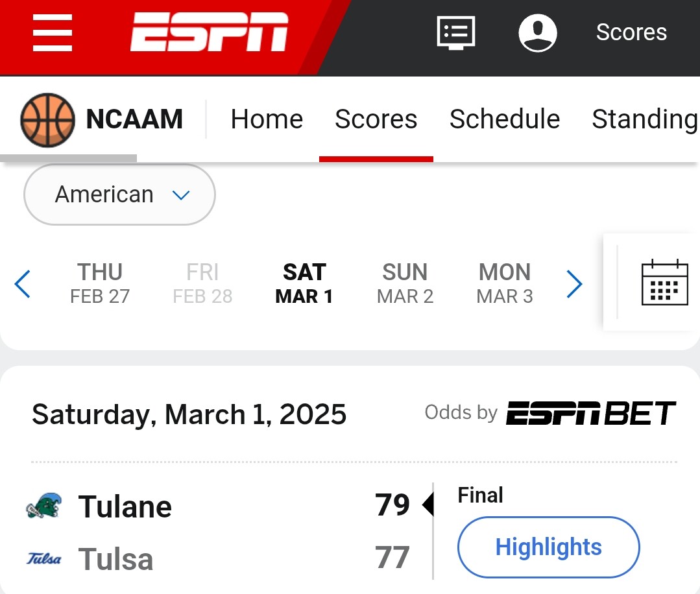Tap the Tulsa team logo

[43, 558]
